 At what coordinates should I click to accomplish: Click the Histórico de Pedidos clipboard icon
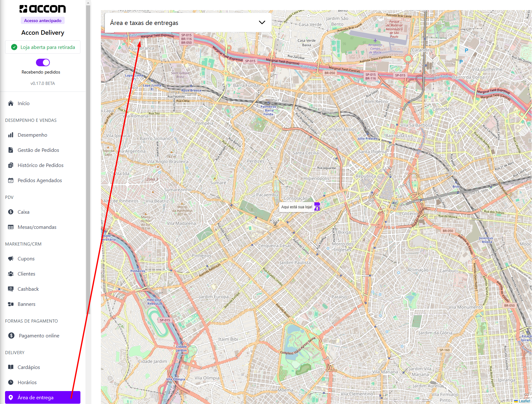pyautogui.click(x=11, y=165)
